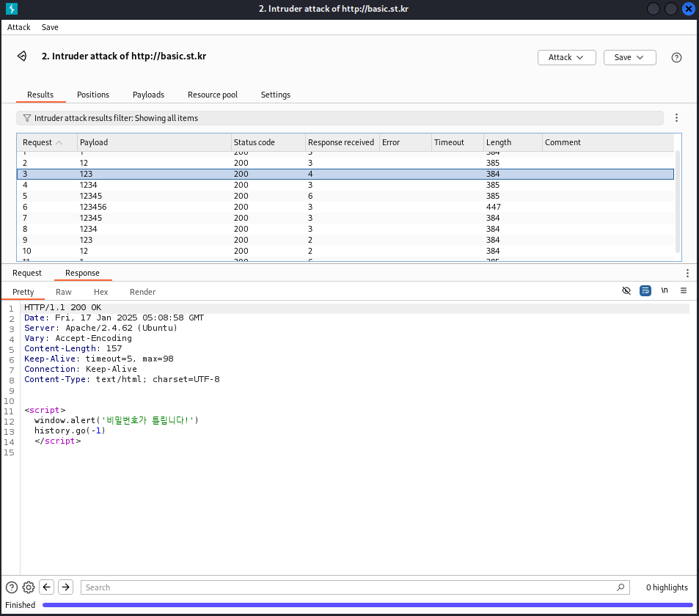Screen dimensions: 699x616
Task: Click the highlighted row 3 payload 123
Action: click(345, 174)
